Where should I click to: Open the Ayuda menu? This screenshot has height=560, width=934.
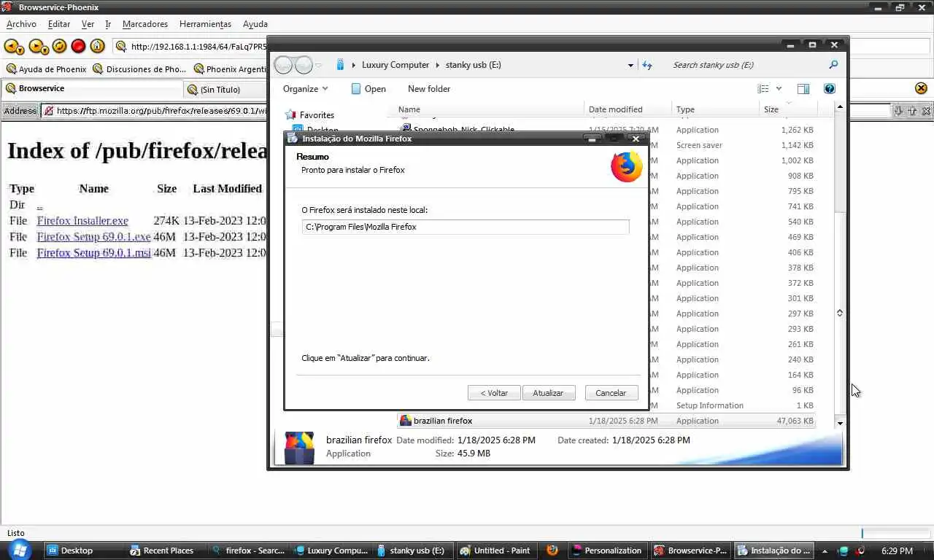pos(255,24)
